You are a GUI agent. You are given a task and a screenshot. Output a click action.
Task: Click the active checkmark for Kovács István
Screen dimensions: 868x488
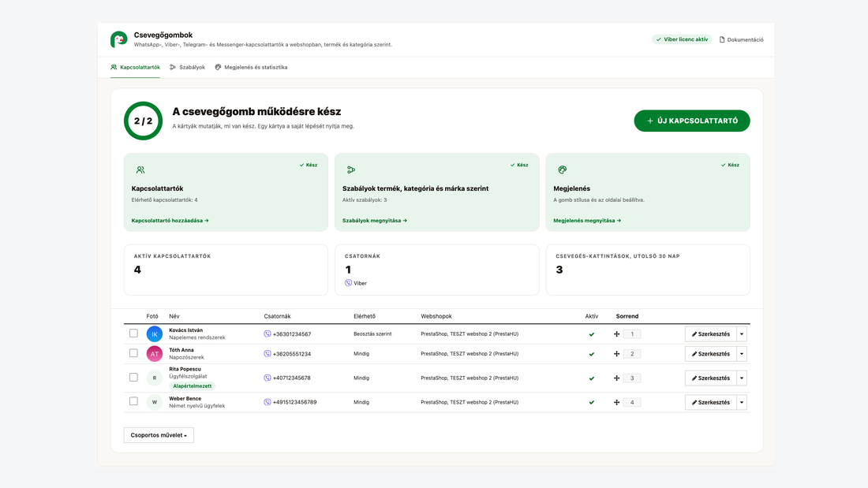click(592, 334)
